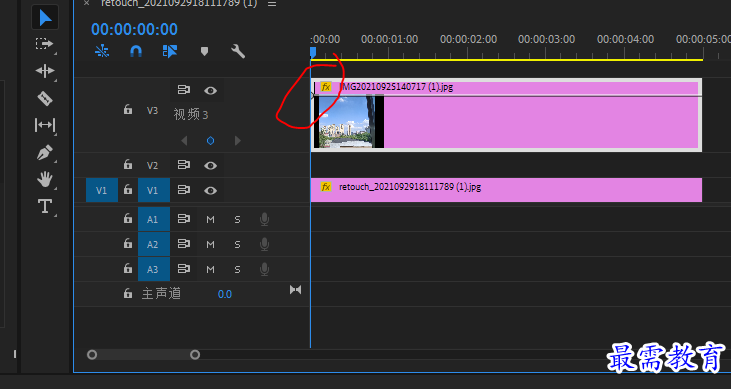Toggle V2 track lock

[x=128, y=165]
